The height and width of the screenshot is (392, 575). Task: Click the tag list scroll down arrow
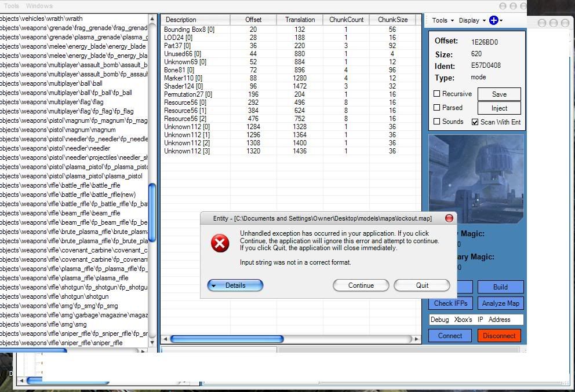tap(152, 343)
